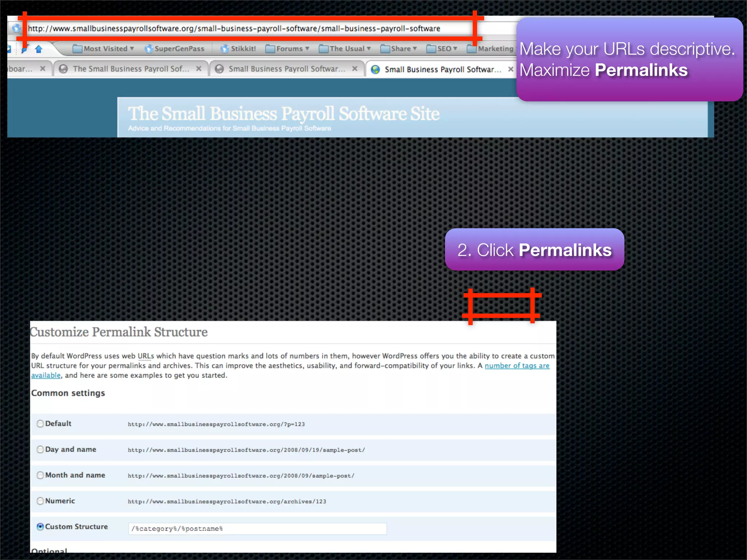Click the Common settings heading

tap(68, 393)
